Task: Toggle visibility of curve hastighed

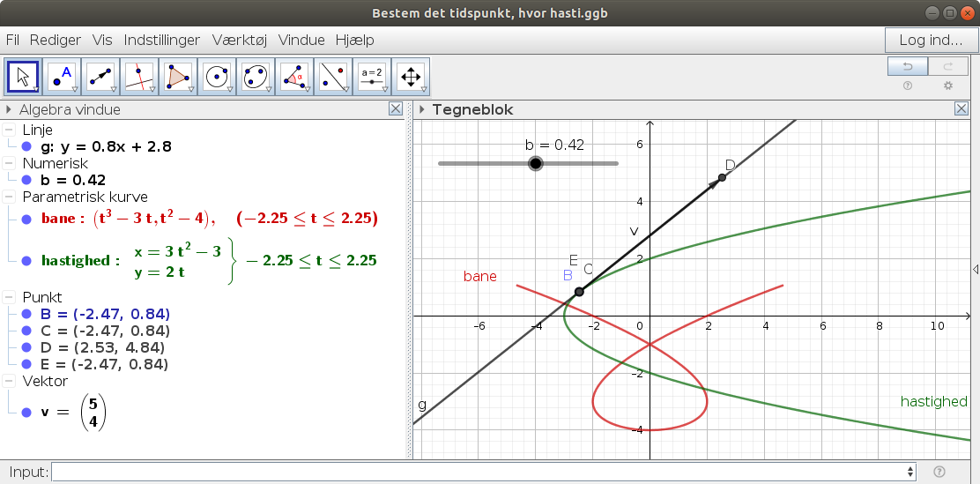Action: 26,261
